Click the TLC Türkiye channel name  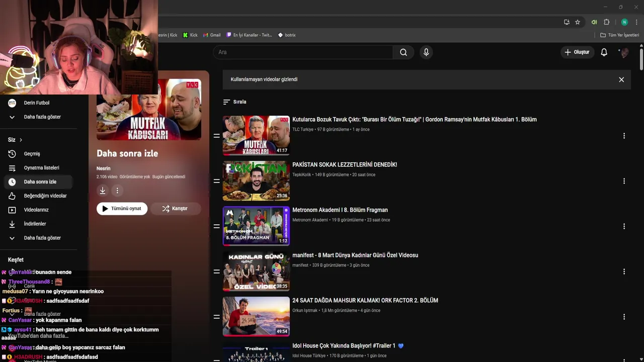point(303,130)
